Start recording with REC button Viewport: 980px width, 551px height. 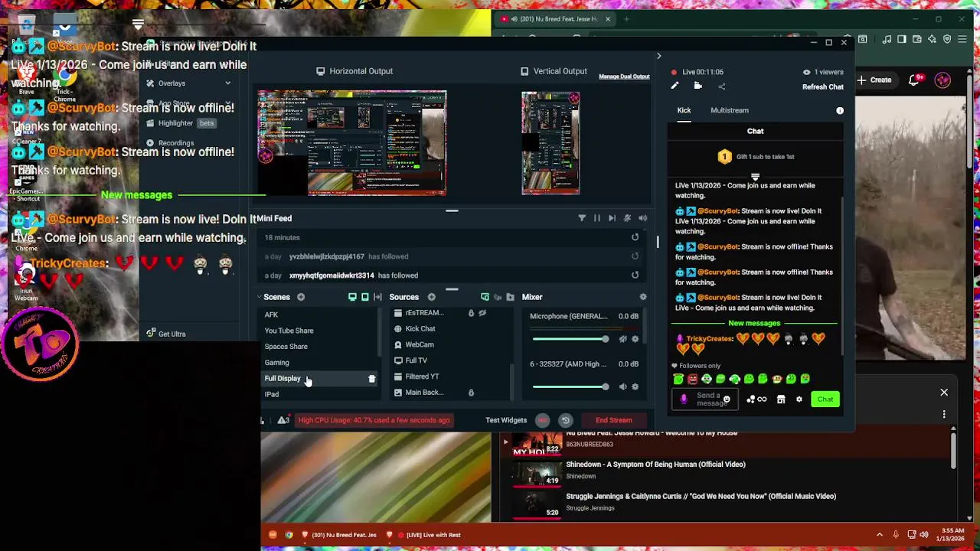(x=542, y=420)
